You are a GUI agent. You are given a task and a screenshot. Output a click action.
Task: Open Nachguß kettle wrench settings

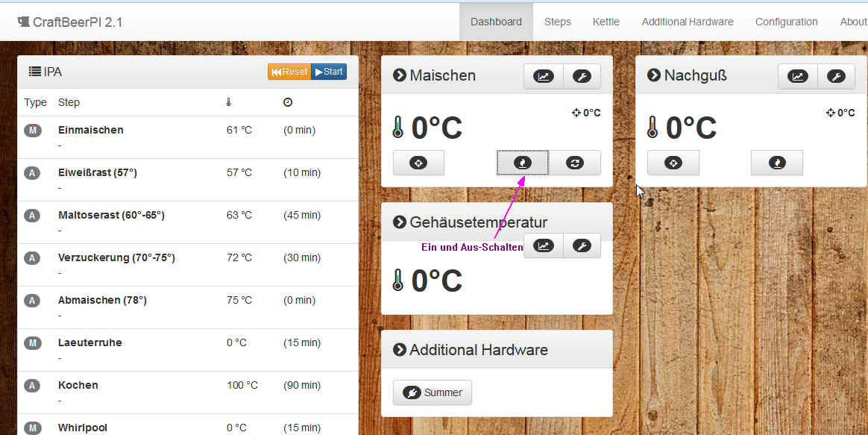tap(836, 76)
